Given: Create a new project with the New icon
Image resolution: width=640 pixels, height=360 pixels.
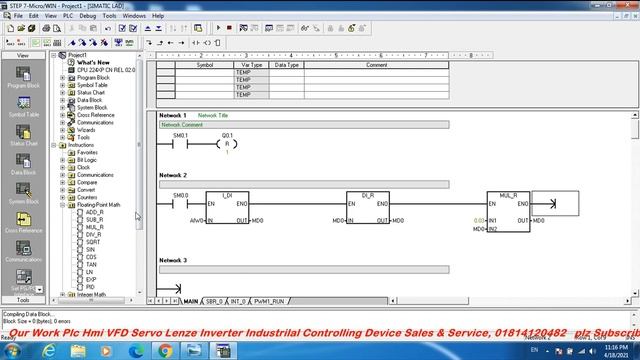Looking at the screenshot, I should tap(11, 28).
